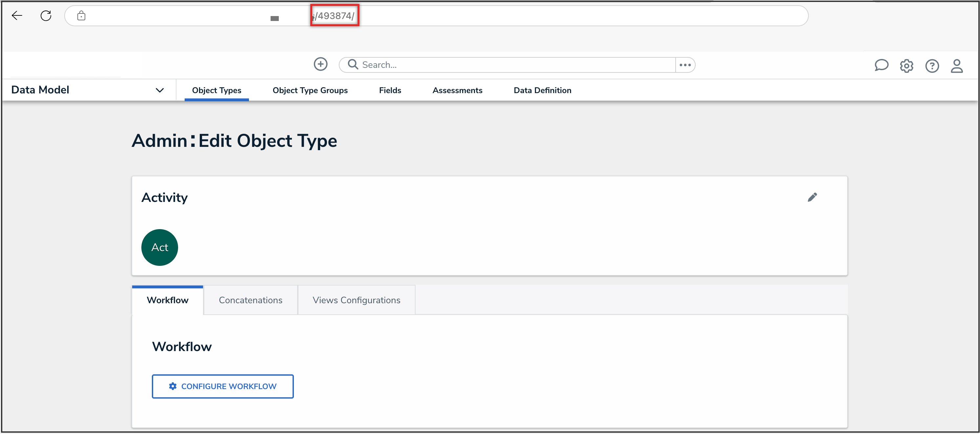
Task: Open the Fields tab
Action: coord(390,90)
